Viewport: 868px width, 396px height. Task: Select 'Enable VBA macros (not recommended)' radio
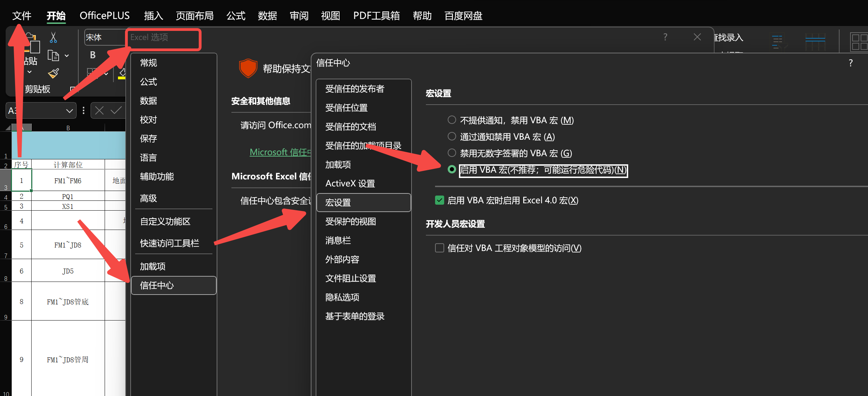[452, 170]
